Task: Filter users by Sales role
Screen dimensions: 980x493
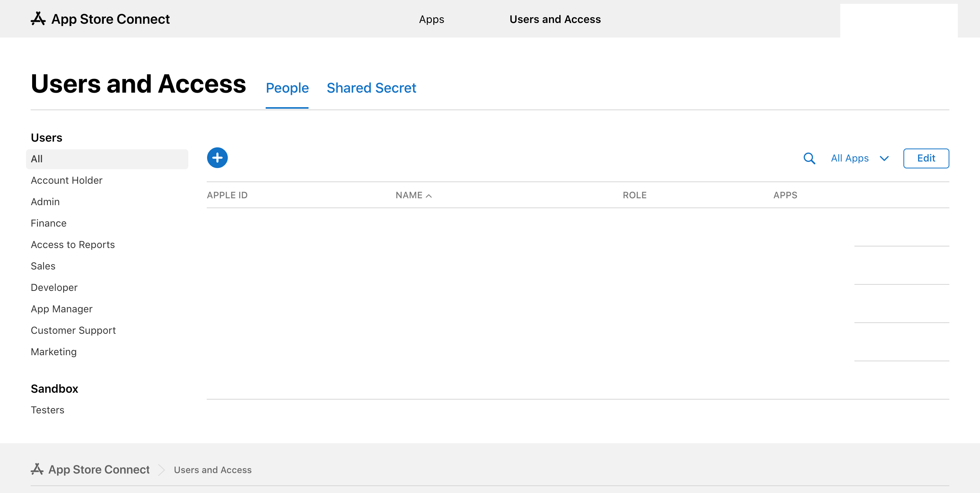Action: [43, 266]
